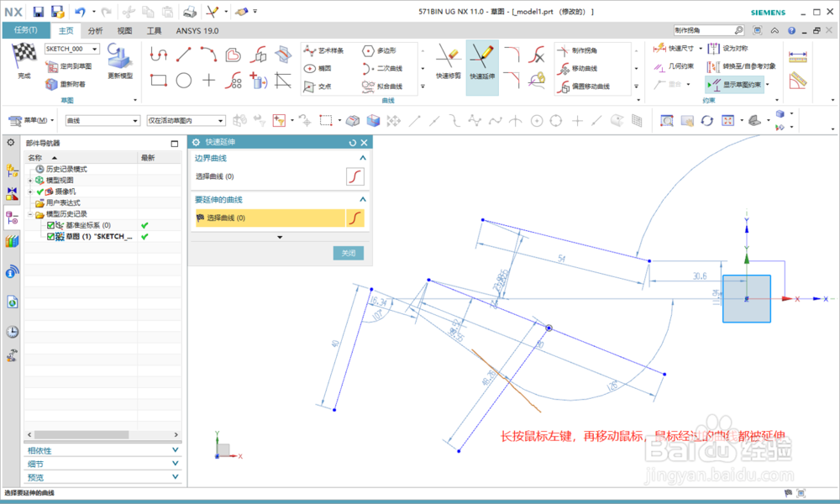Click the command finder search field
The height and width of the screenshot is (504, 840).
(x=704, y=30)
